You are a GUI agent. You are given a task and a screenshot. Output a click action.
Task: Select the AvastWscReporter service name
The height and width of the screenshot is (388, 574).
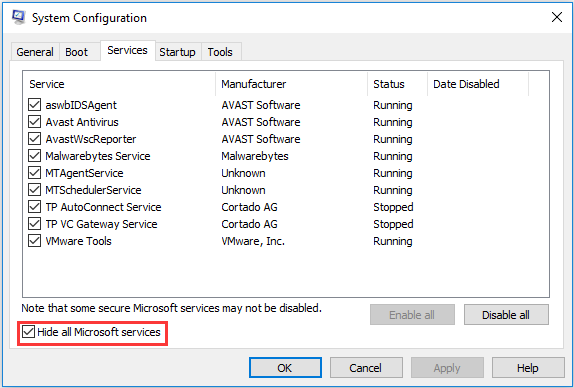[x=91, y=139]
